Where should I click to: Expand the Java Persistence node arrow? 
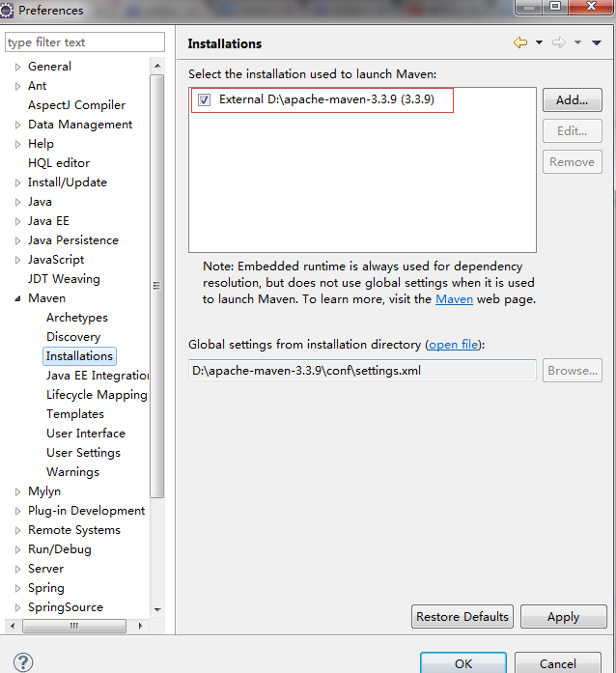pos(17,240)
